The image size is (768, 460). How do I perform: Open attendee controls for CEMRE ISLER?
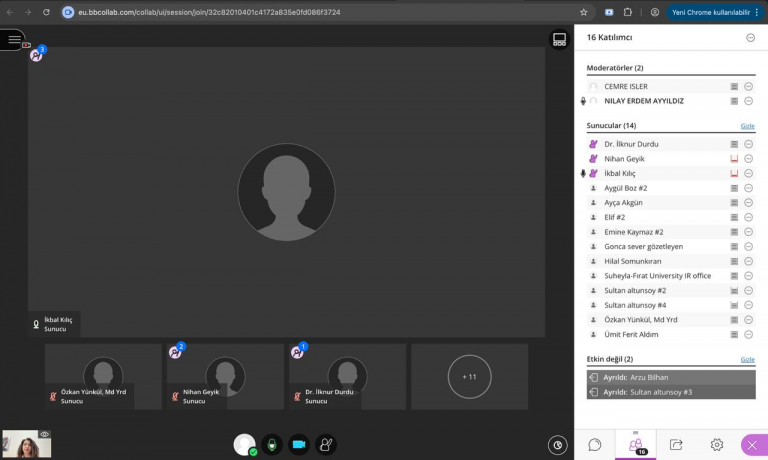tap(748, 87)
